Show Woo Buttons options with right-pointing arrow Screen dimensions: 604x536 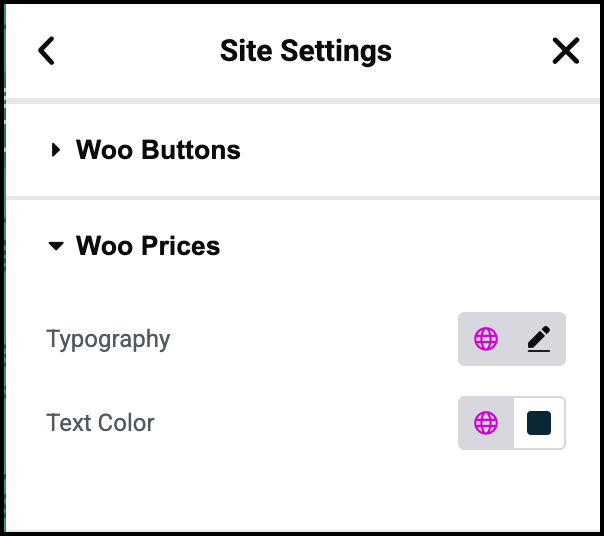tap(56, 150)
